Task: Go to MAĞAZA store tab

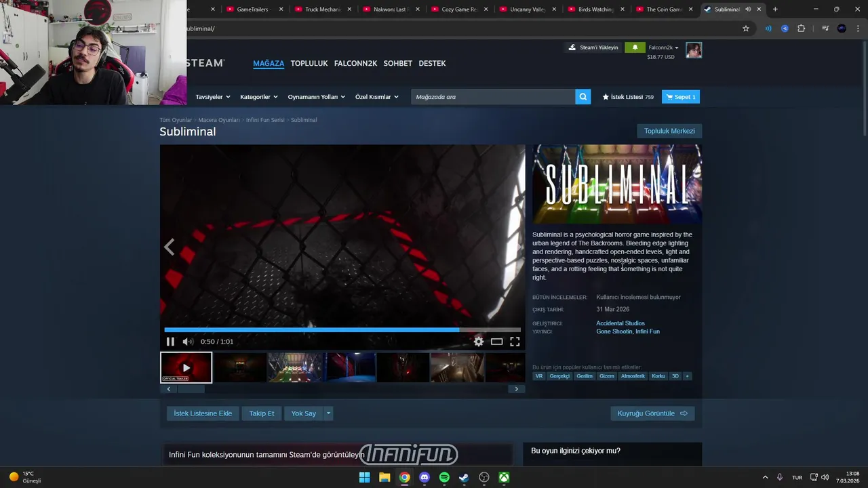Action: tap(269, 63)
